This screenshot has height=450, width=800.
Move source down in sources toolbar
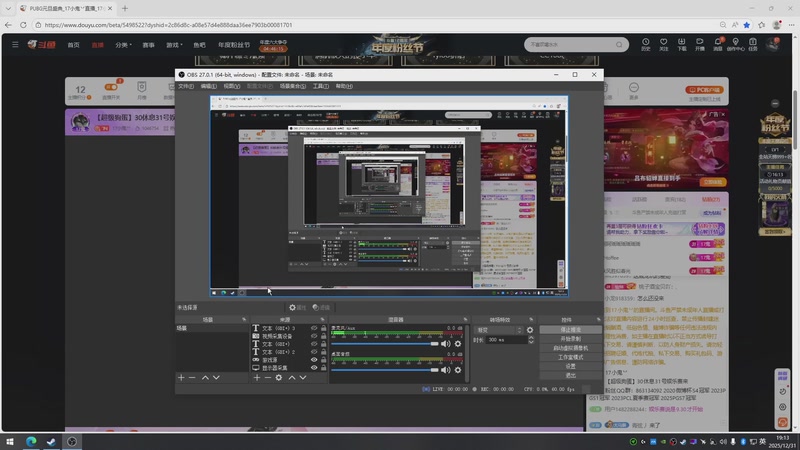303,378
